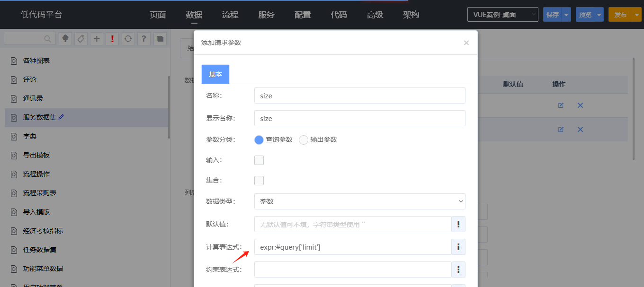
Task: Click into the 约束表达式 input field
Action: tap(353, 270)
